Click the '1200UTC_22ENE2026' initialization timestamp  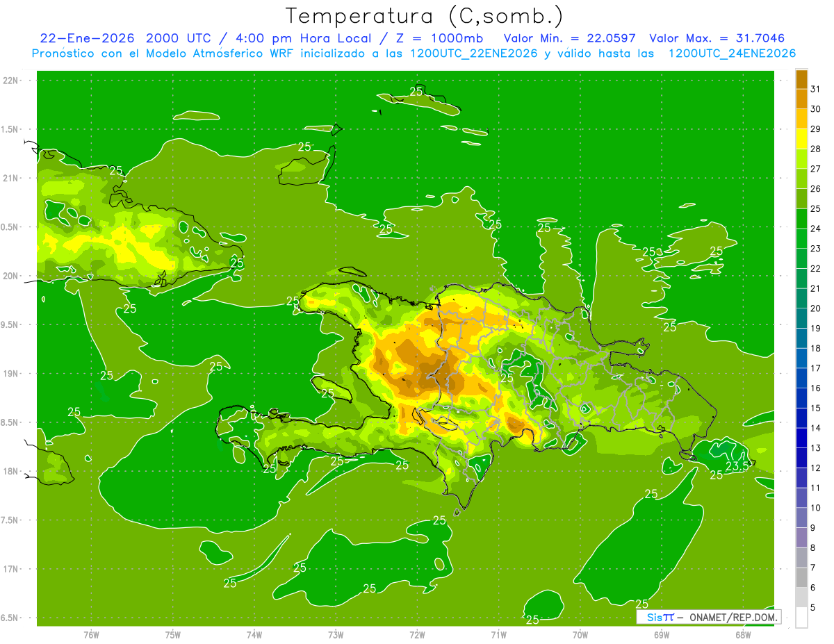[x=474, y=53]
